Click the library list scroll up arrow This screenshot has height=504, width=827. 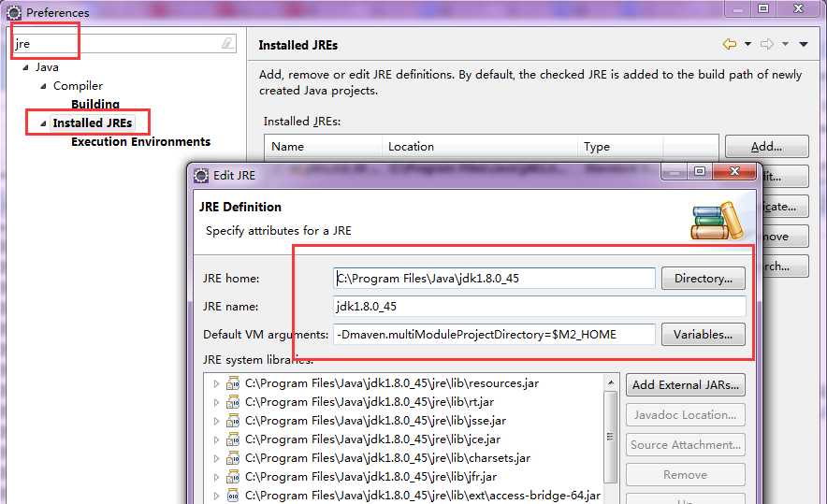pyautogui.click(x=611, y=382)
